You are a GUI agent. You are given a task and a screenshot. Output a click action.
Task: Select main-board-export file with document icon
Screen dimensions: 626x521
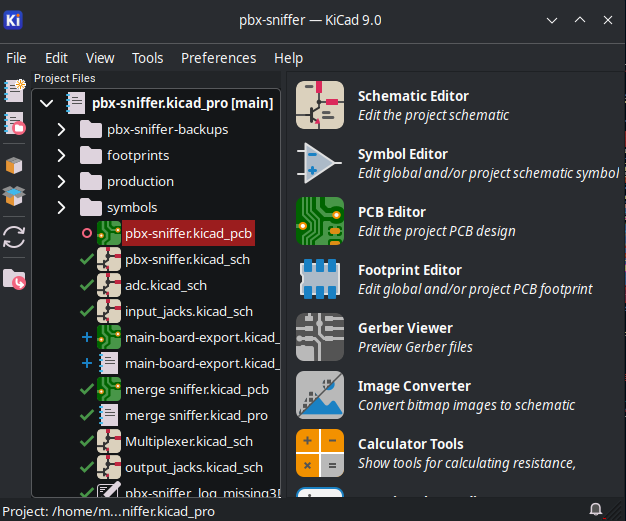tap(202, 363)
